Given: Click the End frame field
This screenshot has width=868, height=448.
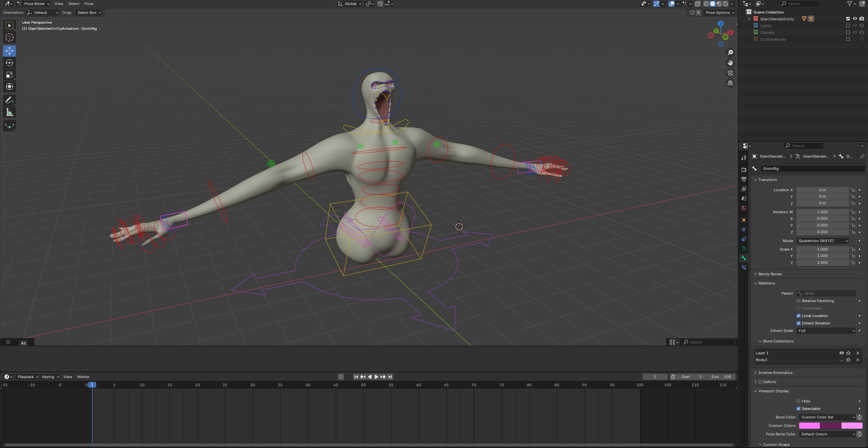Looking at the screenshot, I should coord(721,377).
